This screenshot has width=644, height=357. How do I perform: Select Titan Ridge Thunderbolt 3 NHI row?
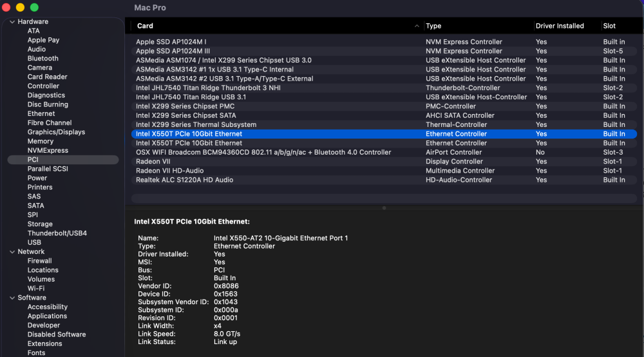[384, 88]
